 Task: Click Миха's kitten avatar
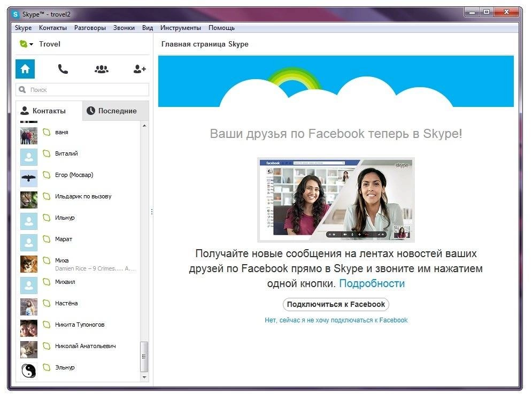29,264
